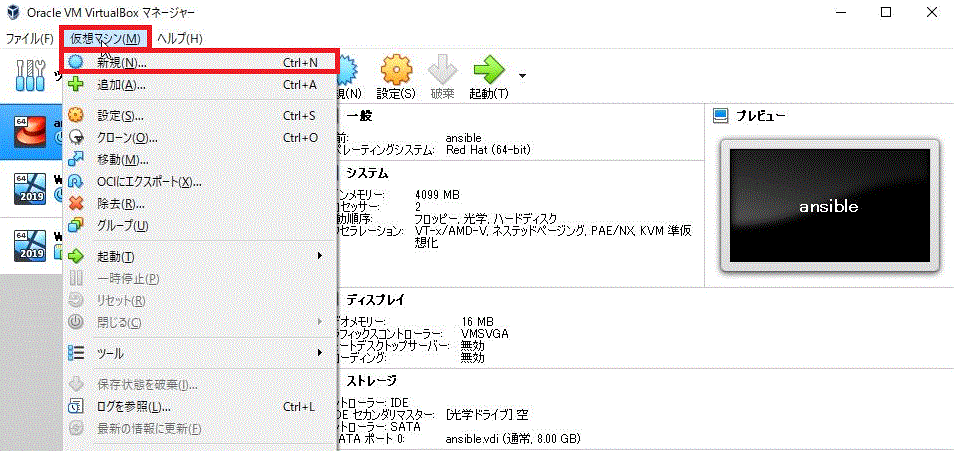Expand the 起動(T) submenu arrow
The height and width of the screenshot is (451, 954).
pyautogui.click(x=319, y=256)
